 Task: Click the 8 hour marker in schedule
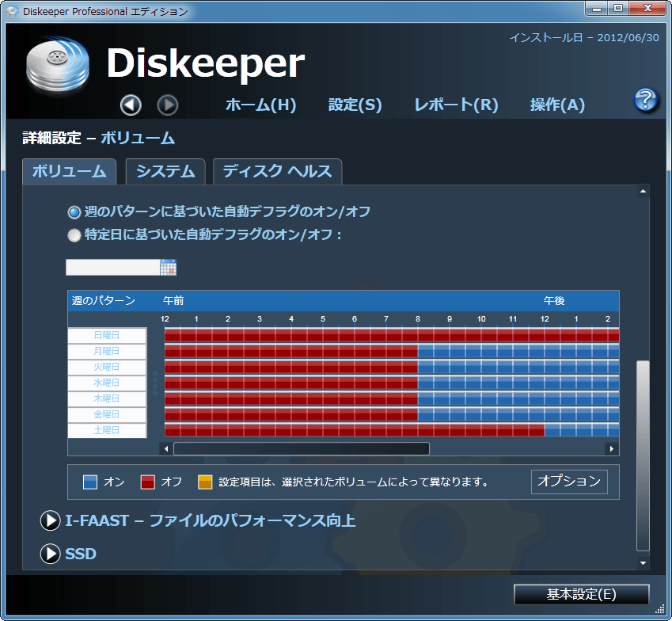418,318
